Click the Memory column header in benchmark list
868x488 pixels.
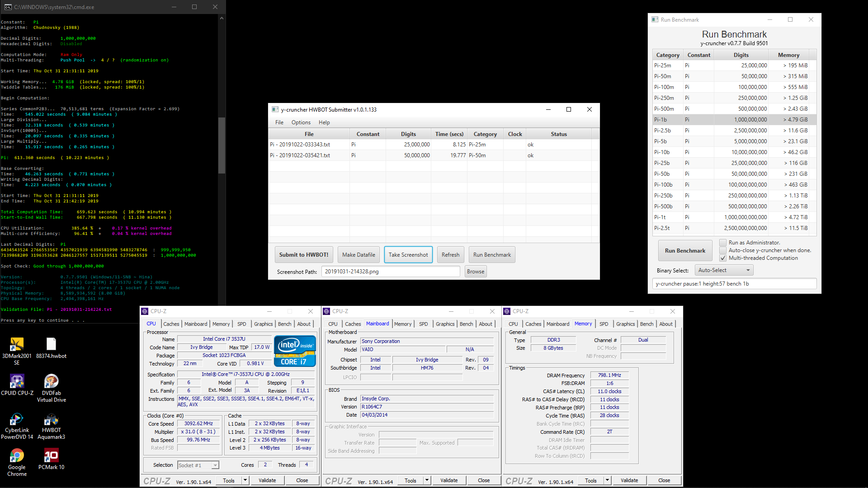(x=788, y=55)
